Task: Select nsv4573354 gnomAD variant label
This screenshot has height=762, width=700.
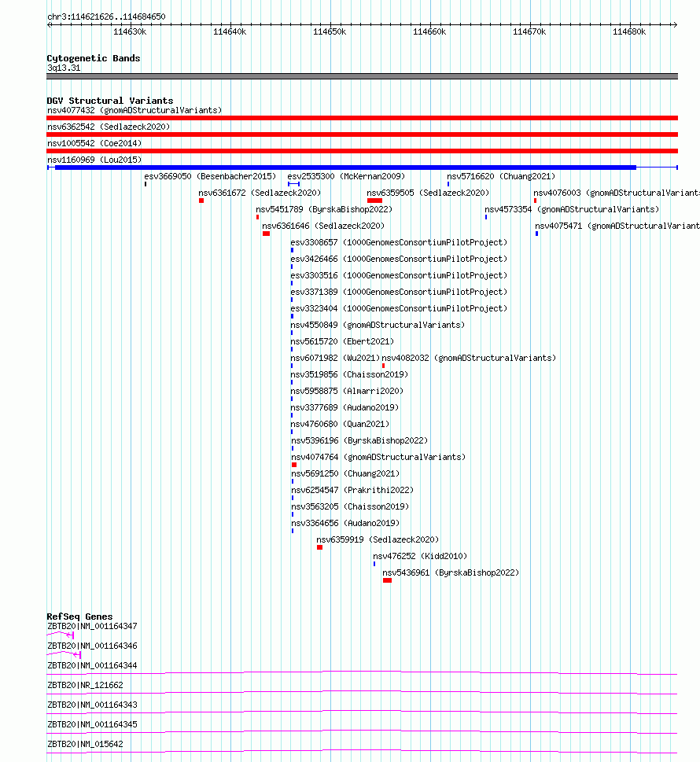Action: click(x=572, y=209)
